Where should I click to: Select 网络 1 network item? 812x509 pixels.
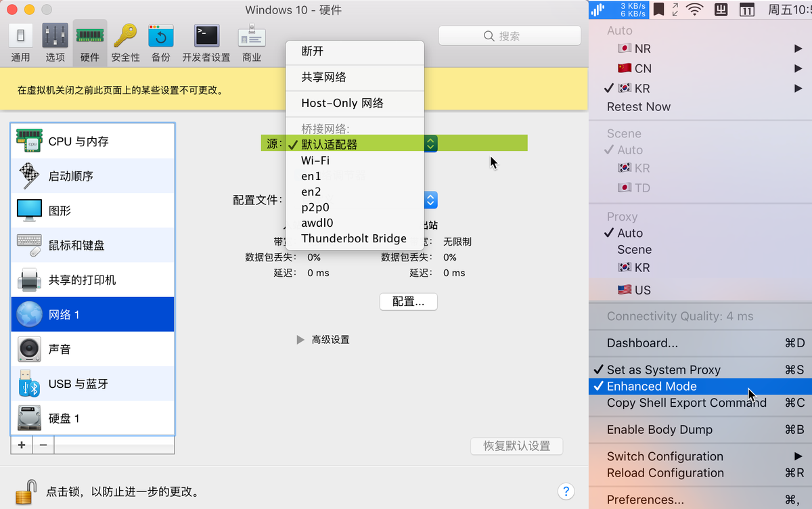[93, 314]
